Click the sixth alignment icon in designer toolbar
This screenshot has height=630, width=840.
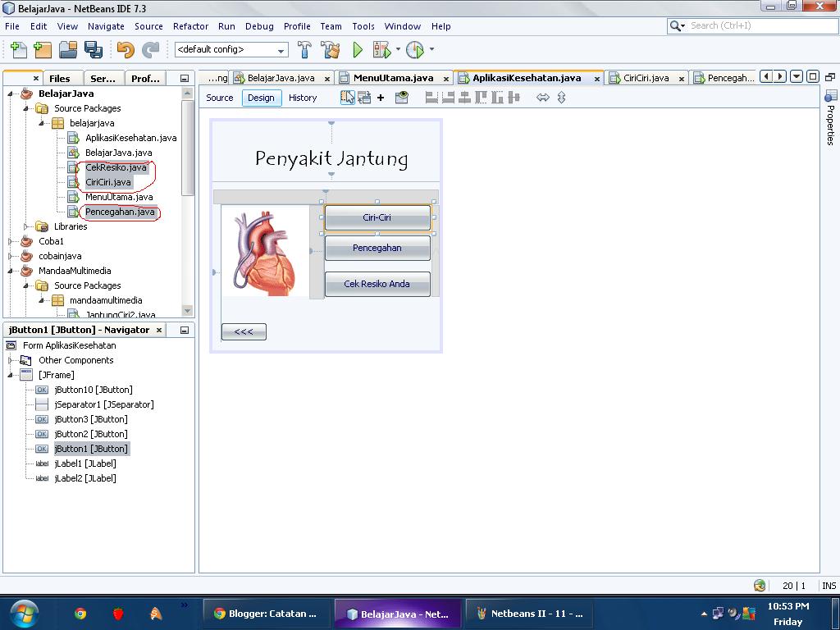pyautogui.click(x=514, y=98)
